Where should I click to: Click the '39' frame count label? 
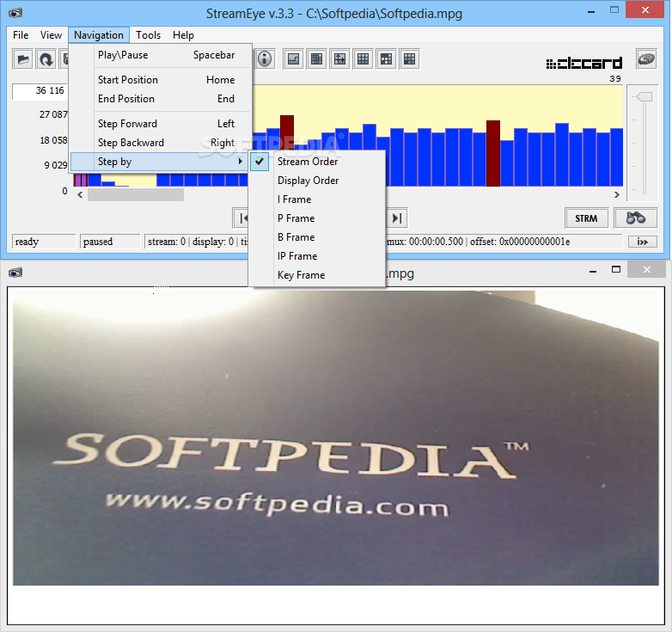coord(615,79)
